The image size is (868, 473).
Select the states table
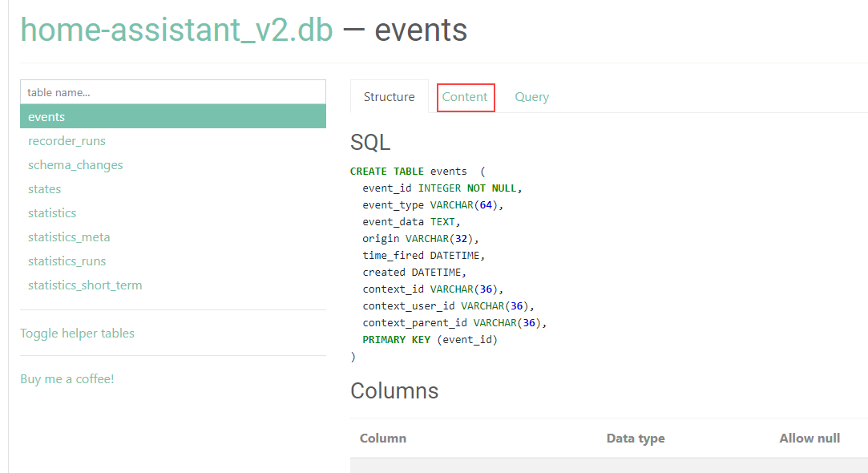(x=44, y=188)
